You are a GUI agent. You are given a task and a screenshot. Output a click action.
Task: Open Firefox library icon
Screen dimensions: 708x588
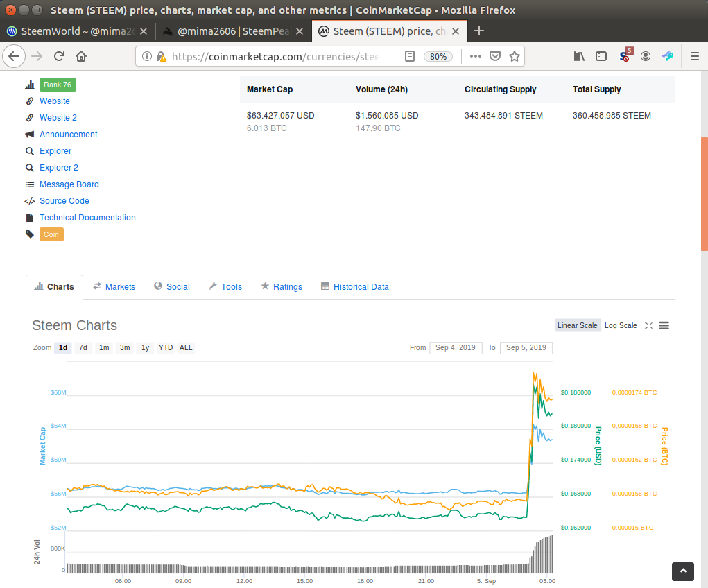(579, 56)
